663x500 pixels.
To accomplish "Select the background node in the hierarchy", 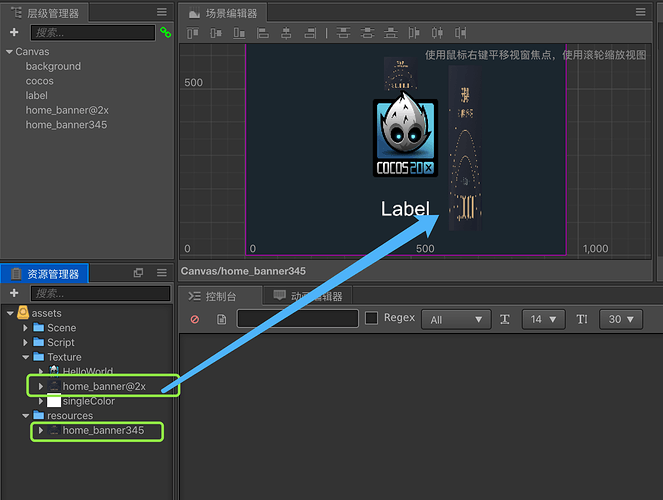I will tap(53, 66).
